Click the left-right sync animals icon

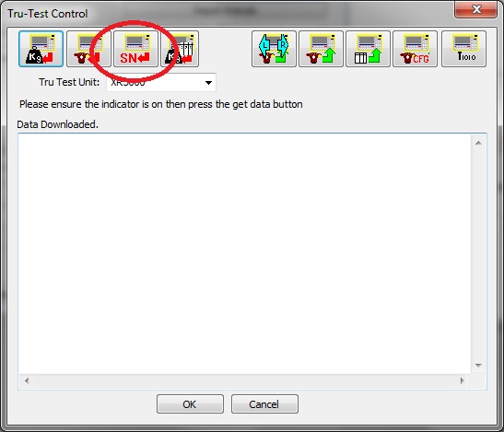pyautogui.click(x=274, y=49)
